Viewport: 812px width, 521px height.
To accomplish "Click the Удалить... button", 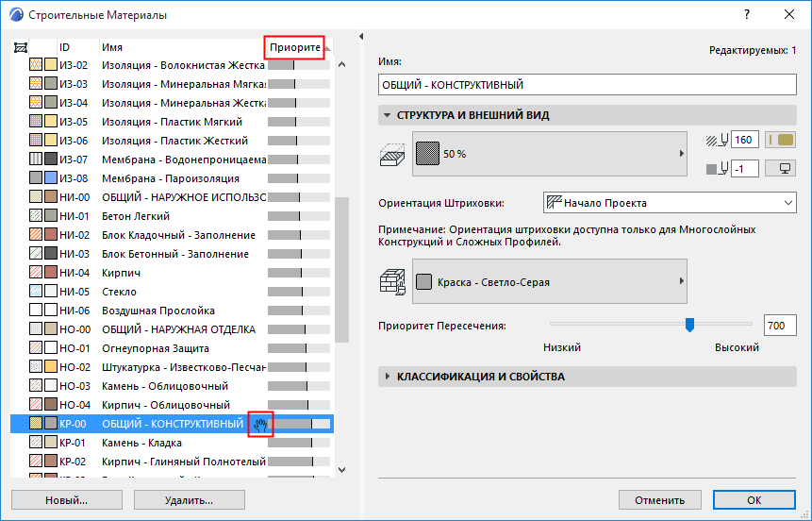I will (x=189, y=499).
